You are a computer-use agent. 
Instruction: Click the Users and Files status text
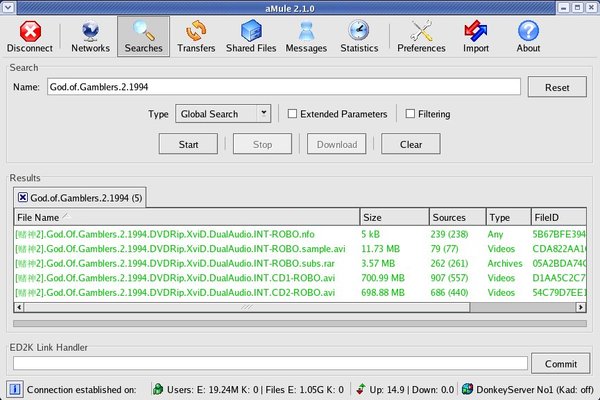[x=255, y=390]
